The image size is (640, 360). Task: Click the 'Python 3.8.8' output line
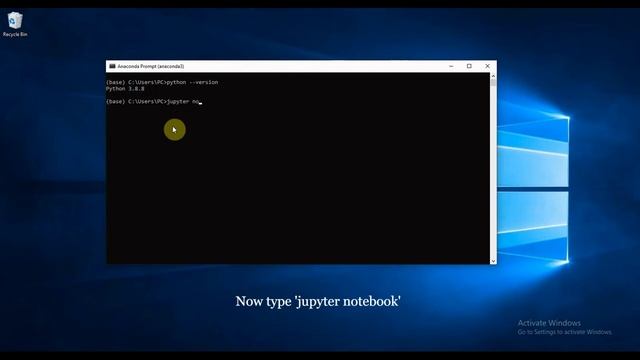125,89
